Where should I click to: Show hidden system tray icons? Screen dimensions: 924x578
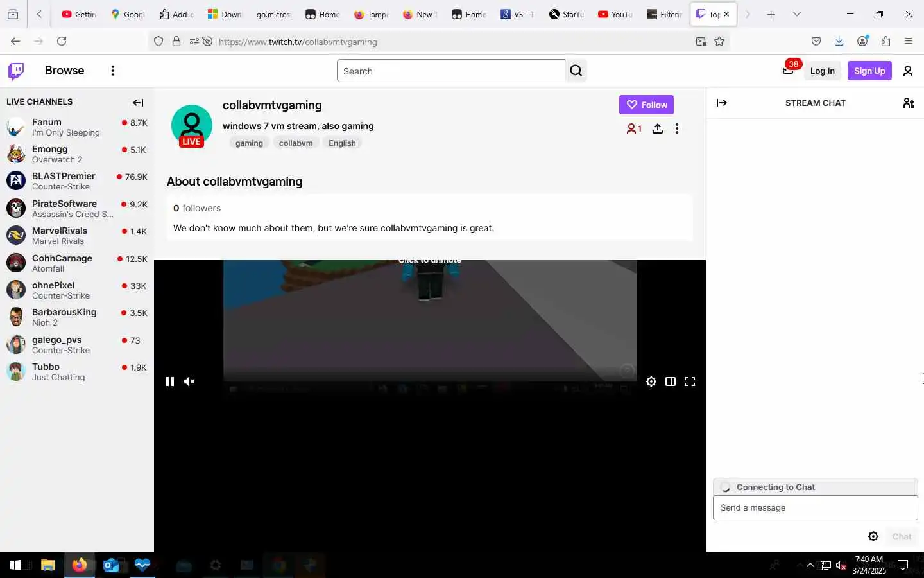(x=810, y=565)
